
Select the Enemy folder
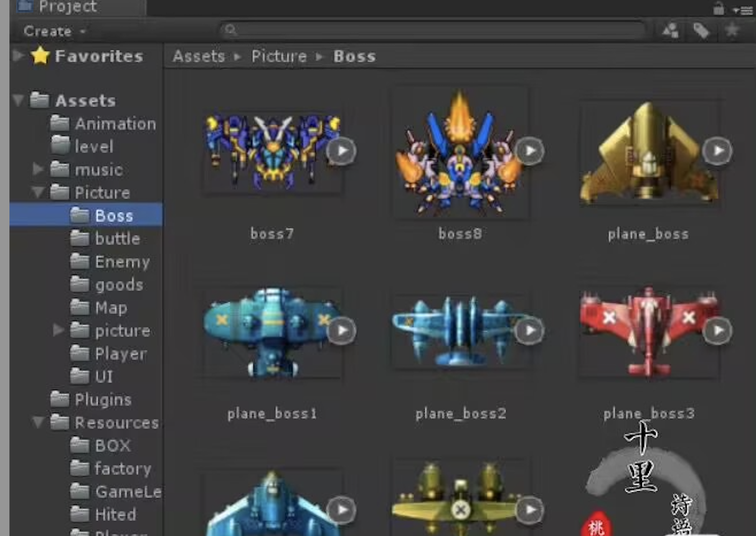122,261
